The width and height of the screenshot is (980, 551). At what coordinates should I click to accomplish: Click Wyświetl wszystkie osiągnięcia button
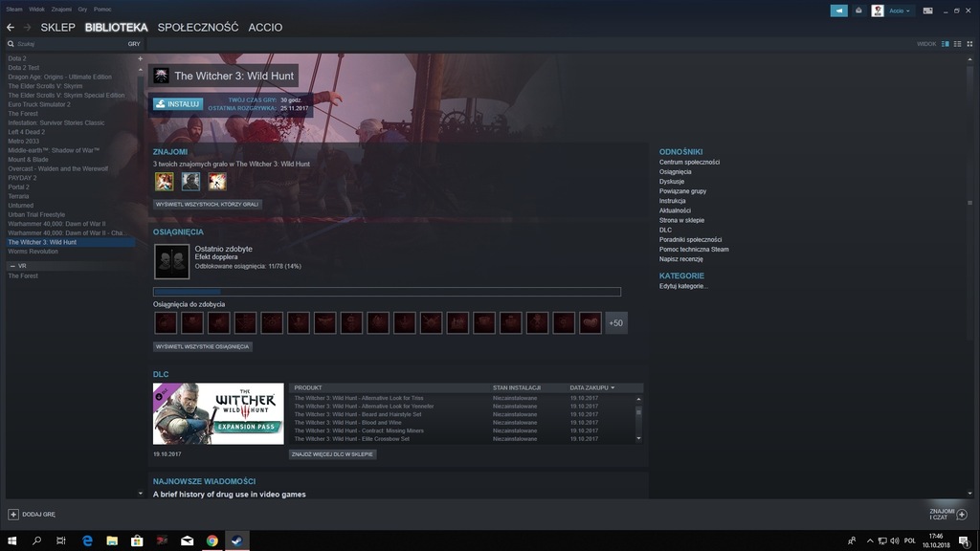(x=203, y=346)
